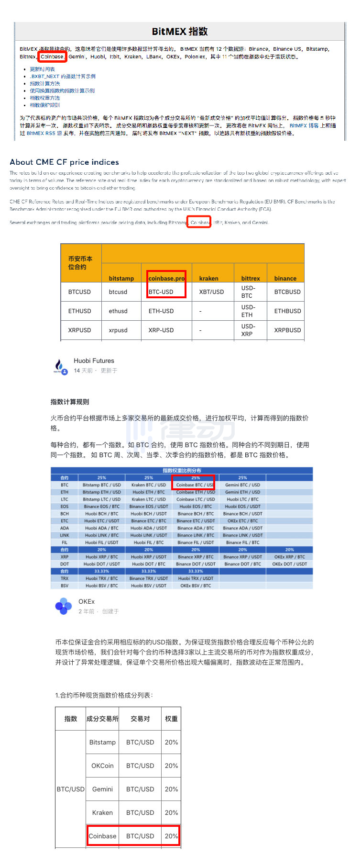Open the 指数保护规则 link

[44, 105]
